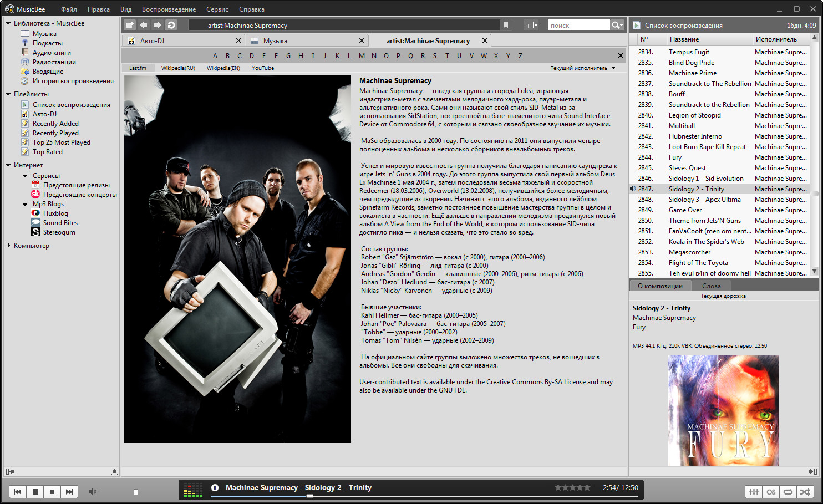Open the Файл menu

(x=69, y=9)
